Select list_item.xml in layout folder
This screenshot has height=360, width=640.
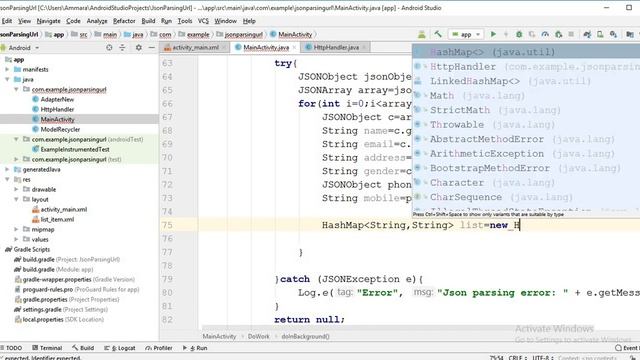point(57,219)
